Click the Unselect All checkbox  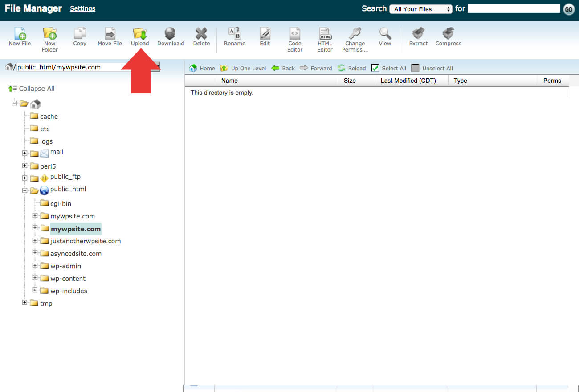[415, 68]
